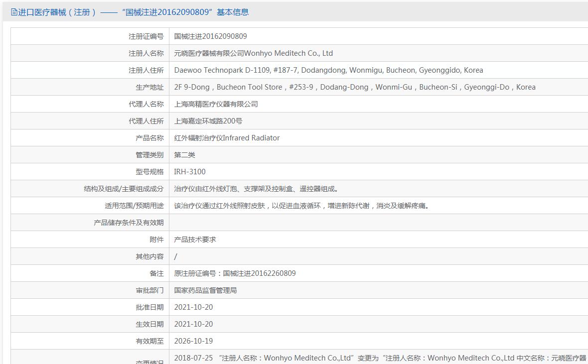Click the expiry date 2026-10-19

193,341
